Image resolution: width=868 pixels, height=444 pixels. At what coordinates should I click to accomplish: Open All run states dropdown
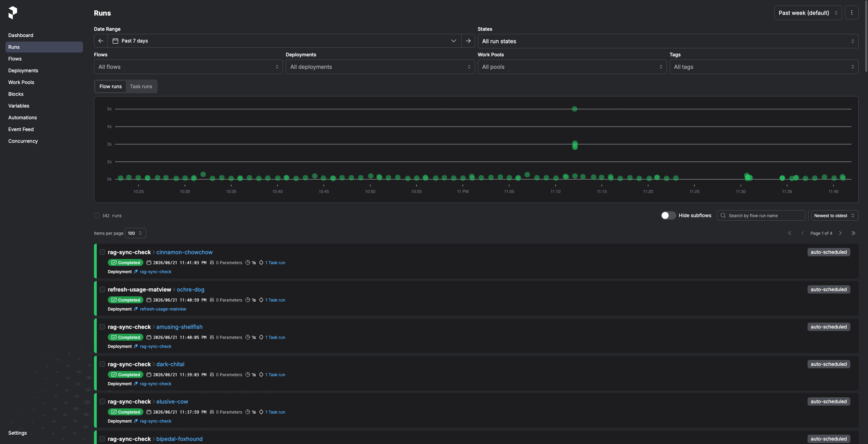click(x=668, y=41)
